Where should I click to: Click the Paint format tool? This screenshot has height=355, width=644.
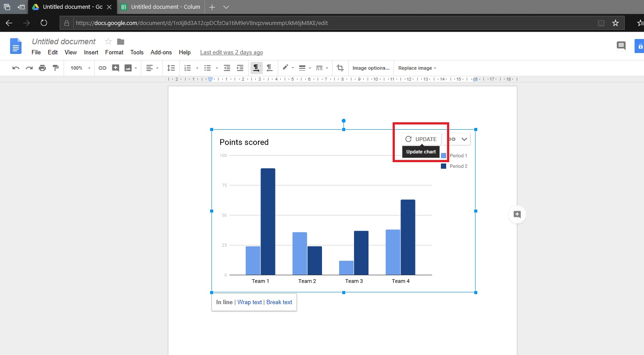point(56,68)
